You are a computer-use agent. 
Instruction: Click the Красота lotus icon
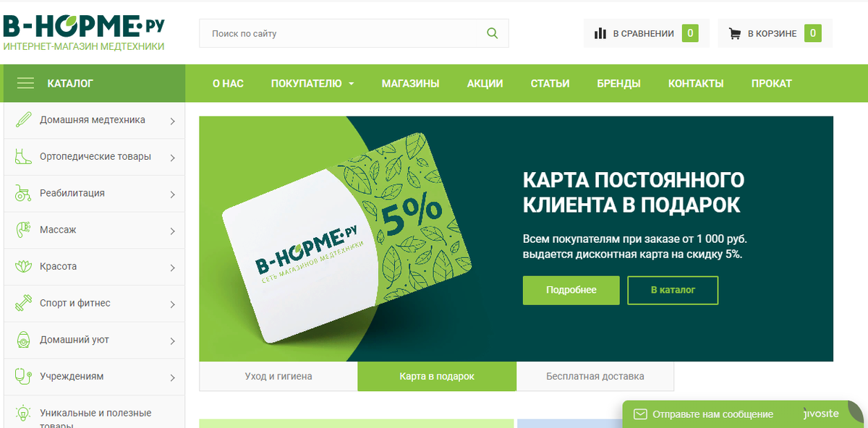tap(22, 267)
